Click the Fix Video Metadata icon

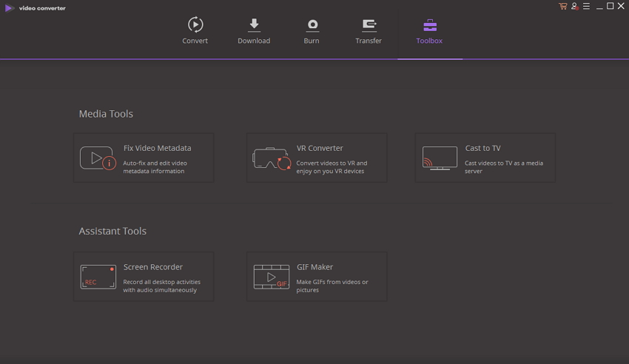tap(98, 158)
